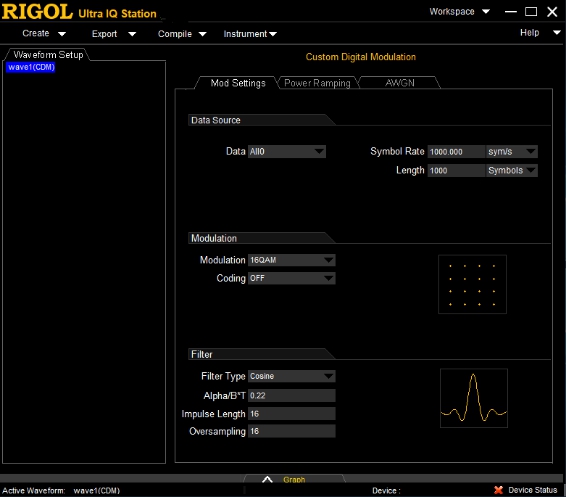
Task: Select the Mod Settings tab
Action: 238,83
